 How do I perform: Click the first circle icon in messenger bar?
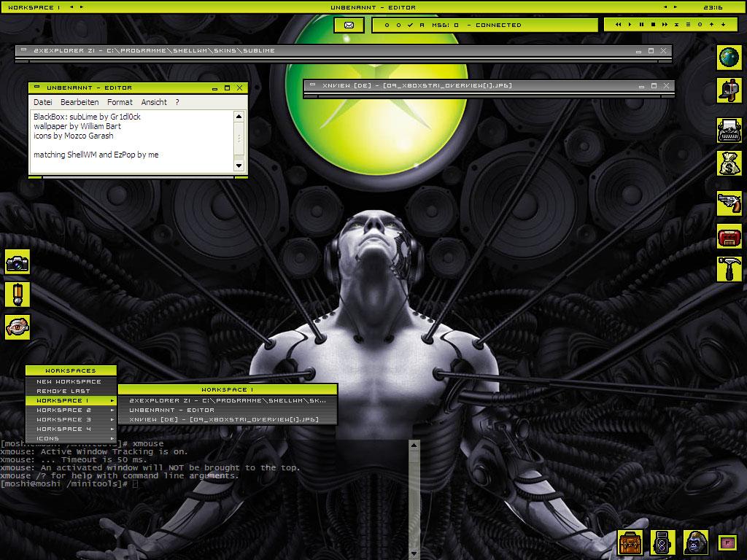pos(387,26)
